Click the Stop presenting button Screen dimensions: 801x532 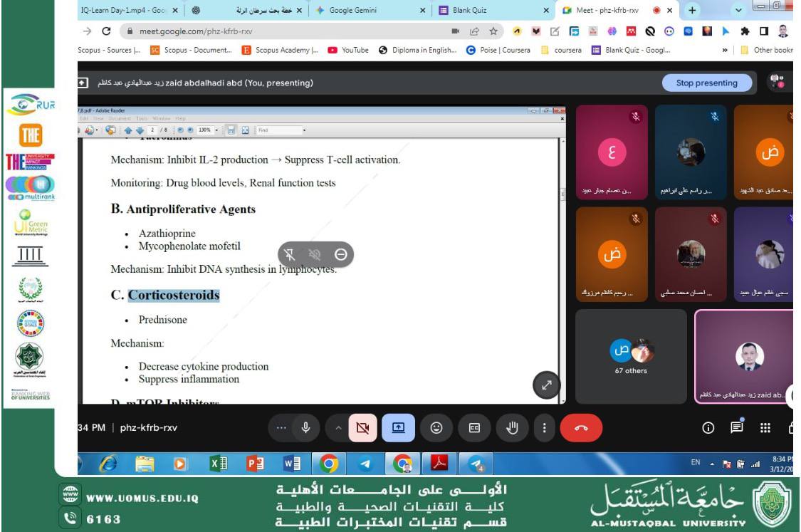point(706,83)
